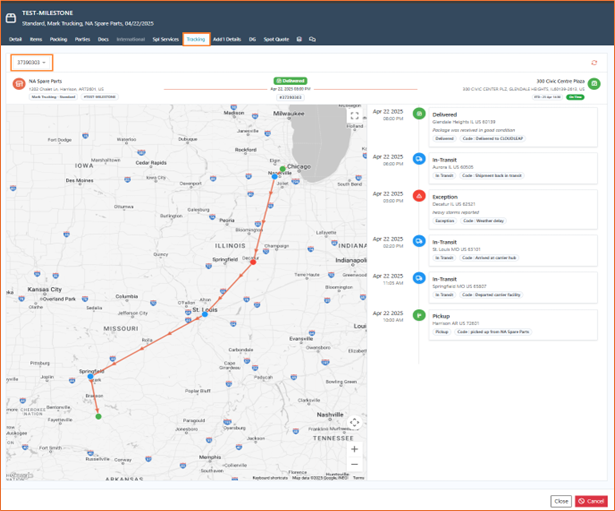Open the building icon tab after Spot Quote
Viewport: 615px width, 511px height.
299,39
